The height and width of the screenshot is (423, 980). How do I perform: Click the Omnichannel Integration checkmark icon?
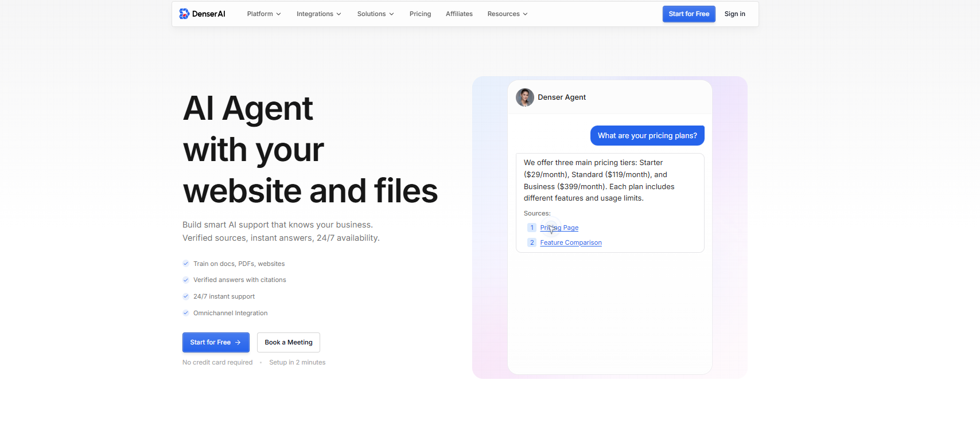186,313
